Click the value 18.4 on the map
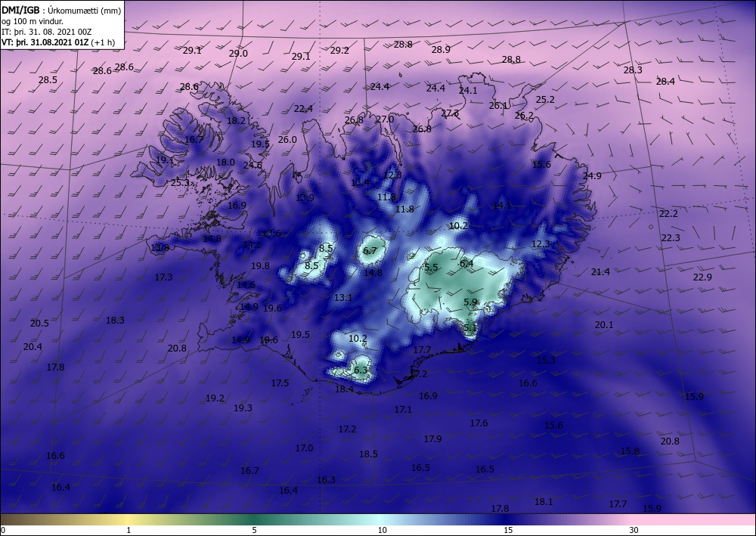756x536 pixels. (344, 389)
